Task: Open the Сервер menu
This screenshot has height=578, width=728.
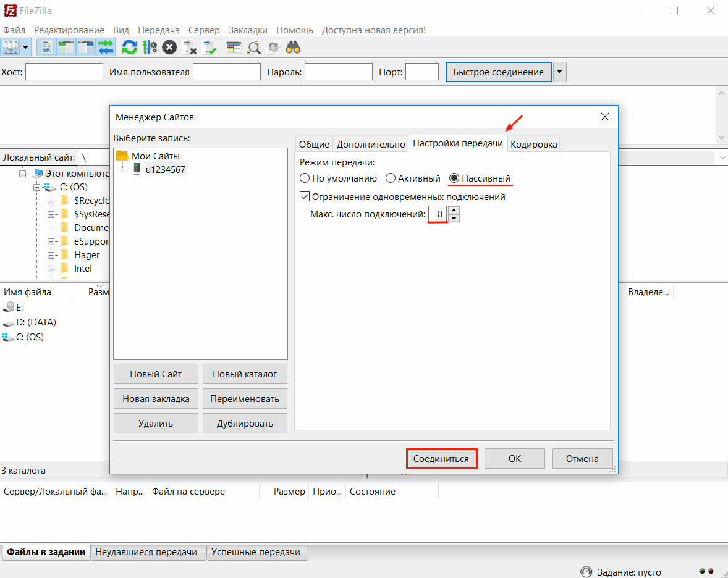Action: click(x=204, y=30)
